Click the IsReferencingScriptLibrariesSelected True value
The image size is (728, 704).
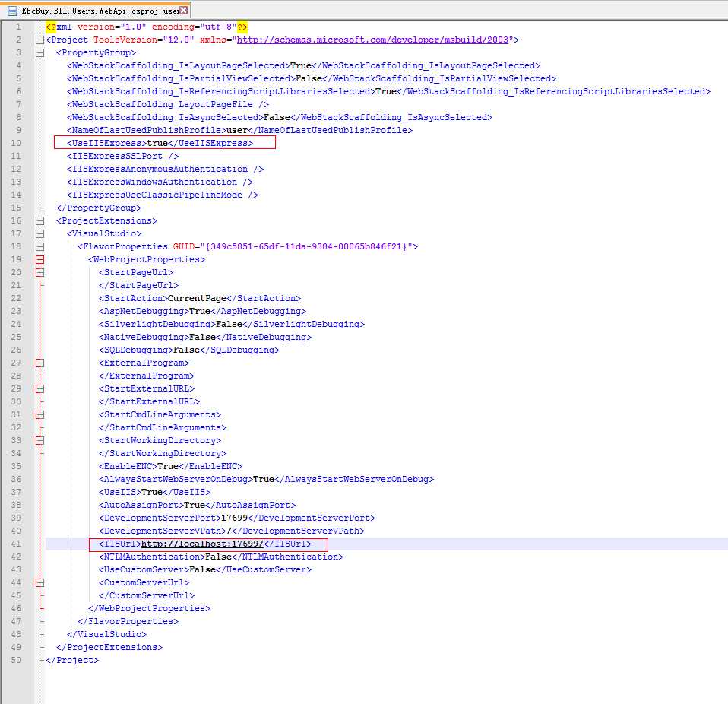(386, 91)
